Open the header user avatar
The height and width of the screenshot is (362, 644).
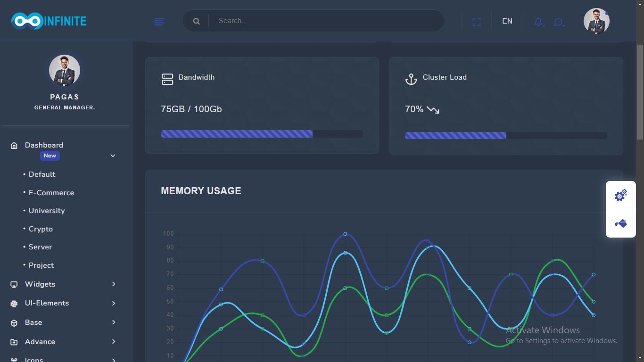click(596, 21)
